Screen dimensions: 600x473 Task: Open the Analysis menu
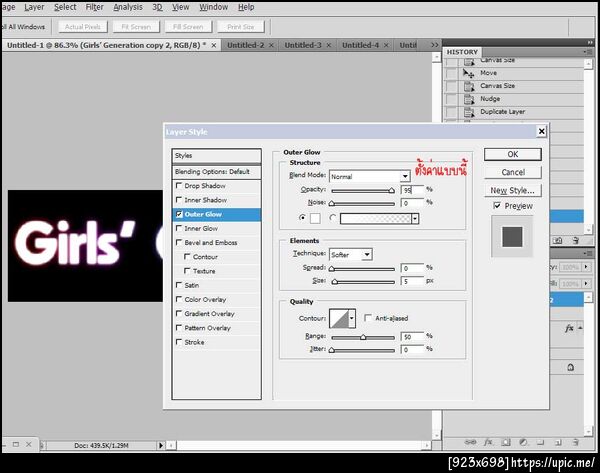(128, 7)
